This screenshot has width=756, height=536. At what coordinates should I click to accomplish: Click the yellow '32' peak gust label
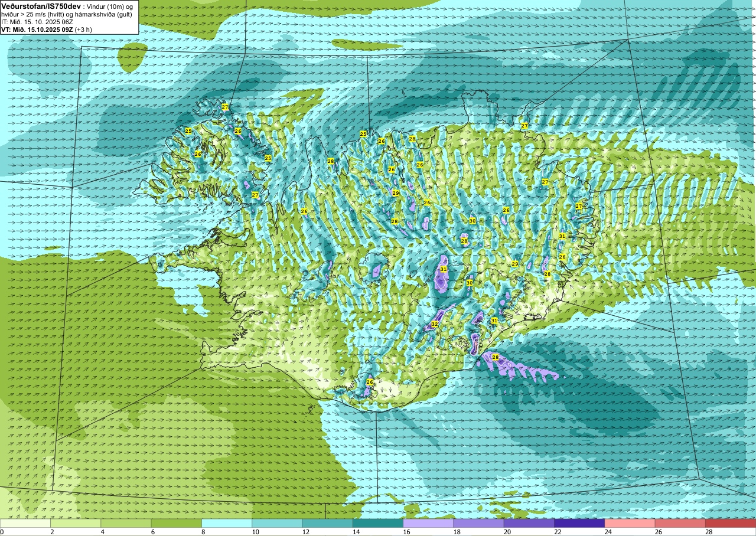tap(435, 324)
